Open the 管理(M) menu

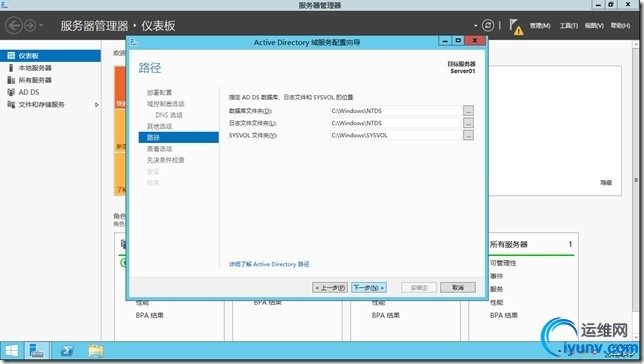pyautogui.click(x=540, y=25)
